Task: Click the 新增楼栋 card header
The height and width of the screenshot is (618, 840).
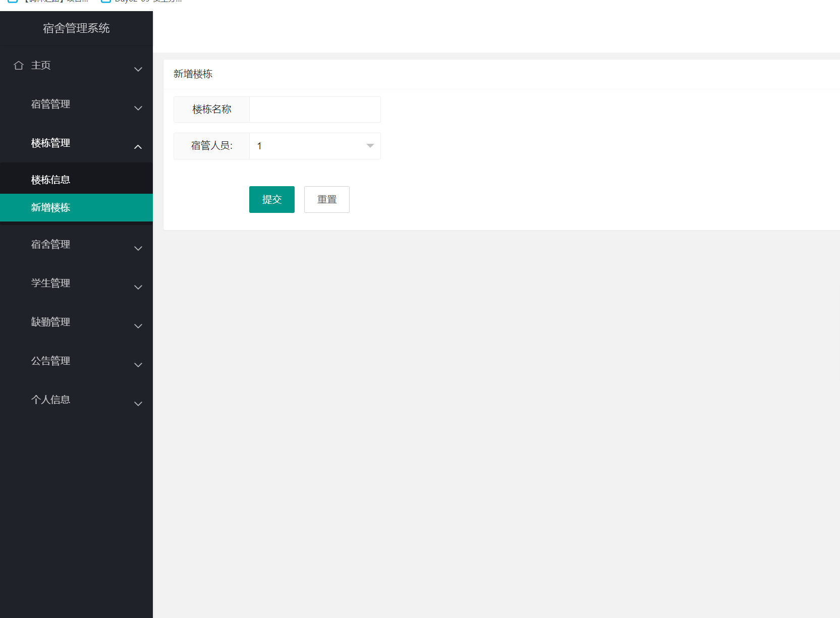Action: pyautogui.click(x=193, y=74)
